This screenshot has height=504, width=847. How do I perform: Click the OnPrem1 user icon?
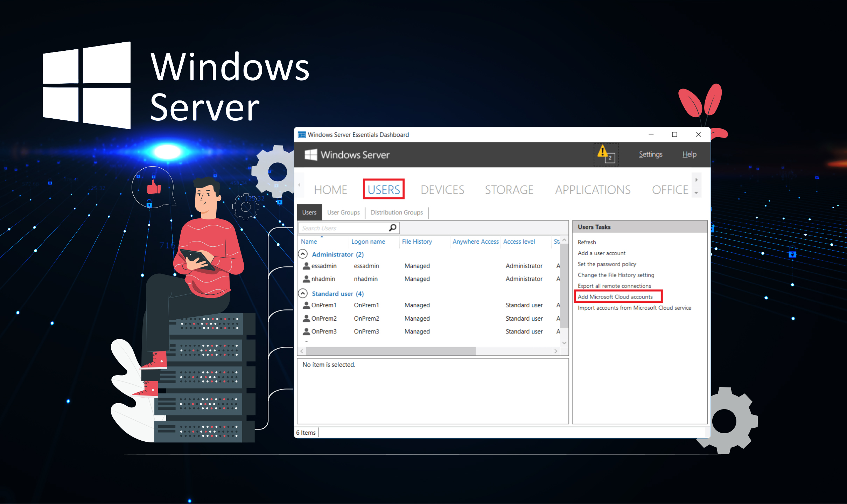pyautogui.click(x=306, y=305)
